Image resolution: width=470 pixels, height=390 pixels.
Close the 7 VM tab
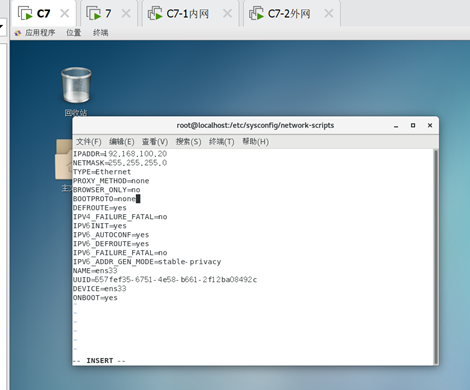pyautogui.click(x=126, y=13)
